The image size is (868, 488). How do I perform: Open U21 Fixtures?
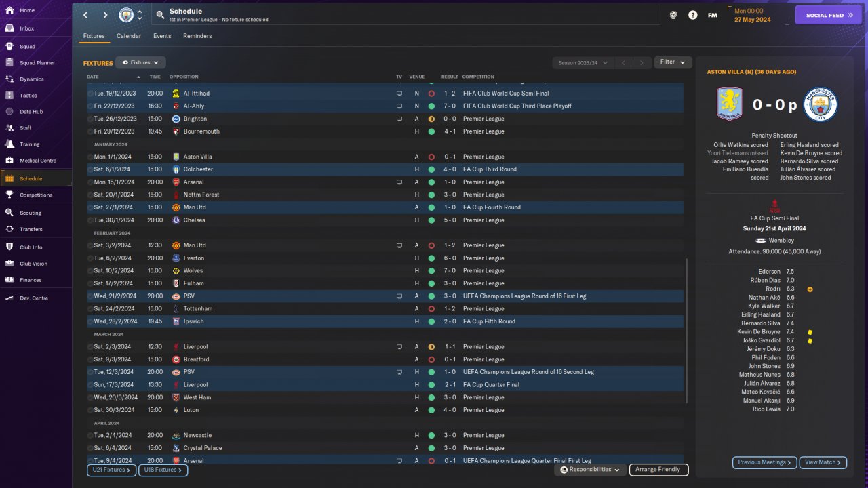[x=112, y=470]
